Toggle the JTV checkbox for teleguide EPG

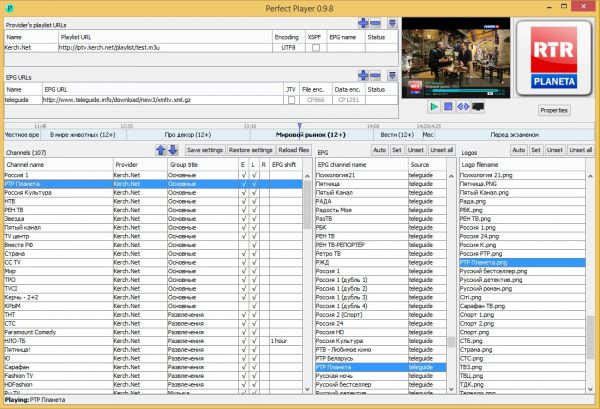[291, 100]
